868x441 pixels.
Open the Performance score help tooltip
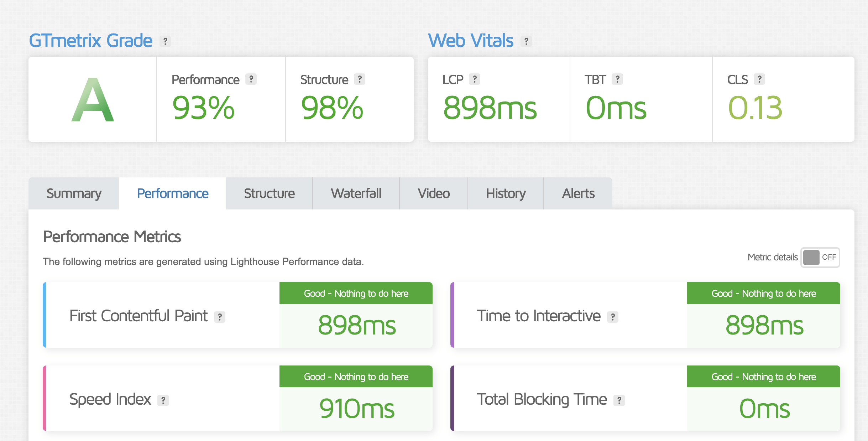click(251, 79)
